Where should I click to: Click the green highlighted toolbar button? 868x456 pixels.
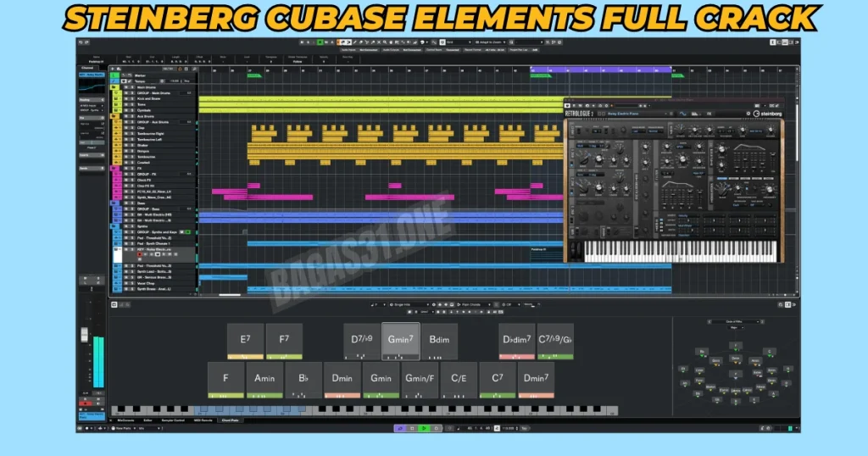coord(320,42)
